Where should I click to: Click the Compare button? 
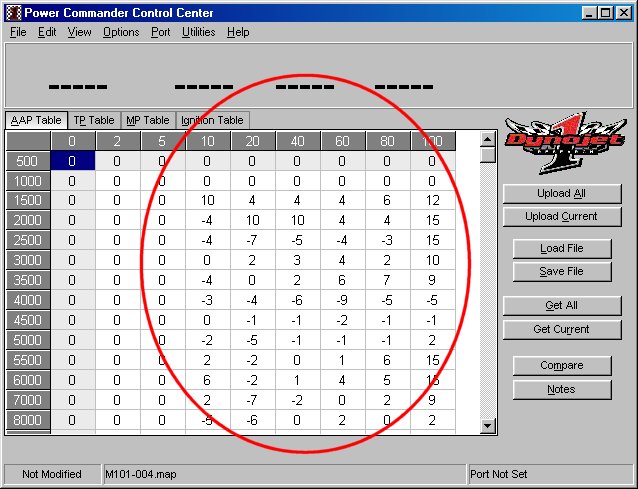tap(562, 366)
